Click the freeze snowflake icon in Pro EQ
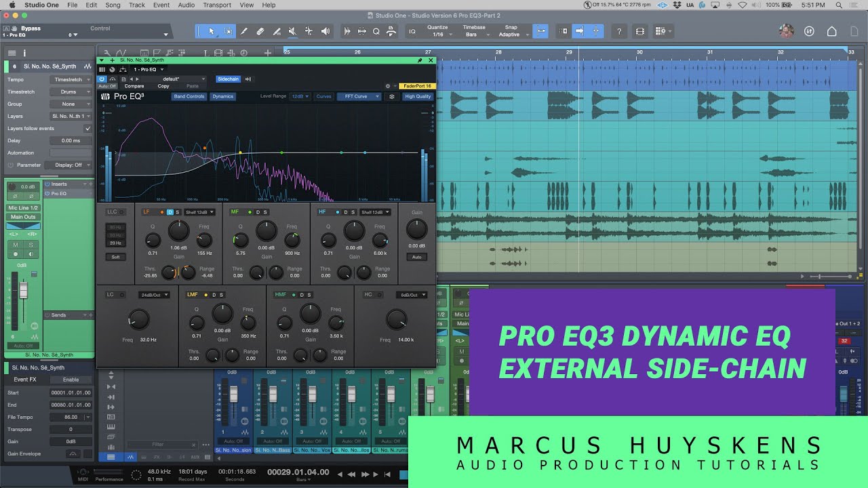Image resolution: width=868 pixels, height=488 pixels. click(392, 96)
